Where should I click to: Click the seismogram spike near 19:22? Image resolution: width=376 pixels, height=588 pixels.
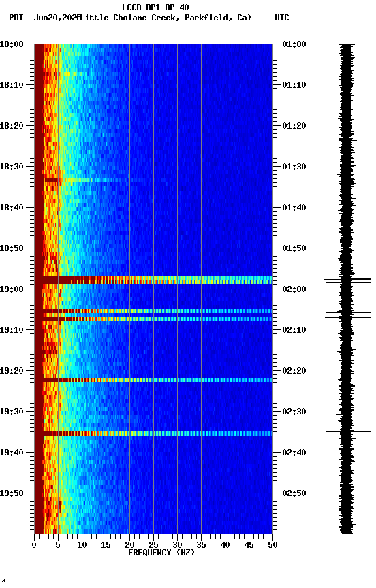point(348,382)
